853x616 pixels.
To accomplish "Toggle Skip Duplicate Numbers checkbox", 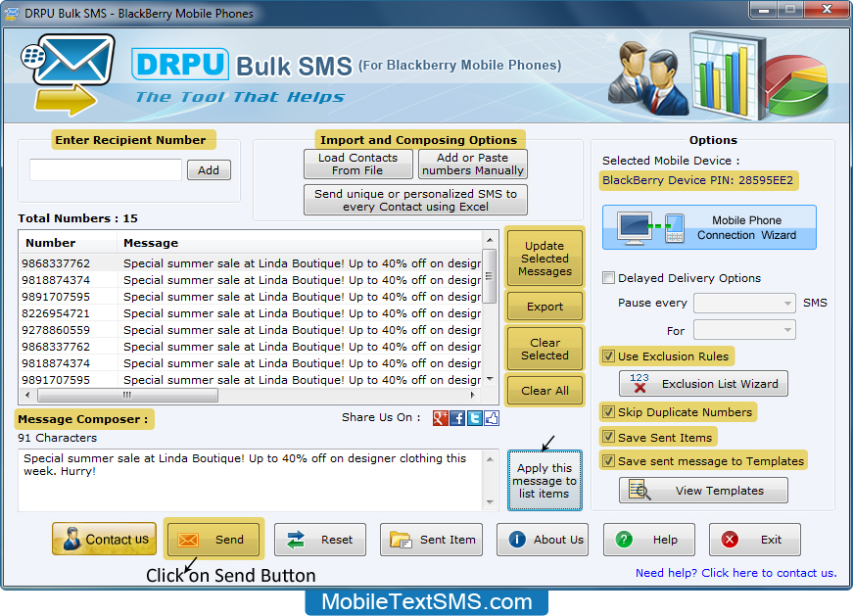I will pos(609,412).
